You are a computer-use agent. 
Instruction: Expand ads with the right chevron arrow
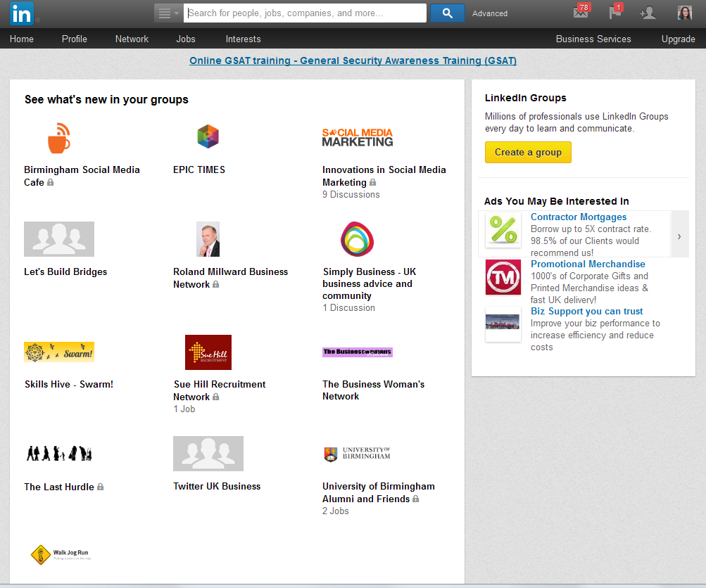click(679, 236)
